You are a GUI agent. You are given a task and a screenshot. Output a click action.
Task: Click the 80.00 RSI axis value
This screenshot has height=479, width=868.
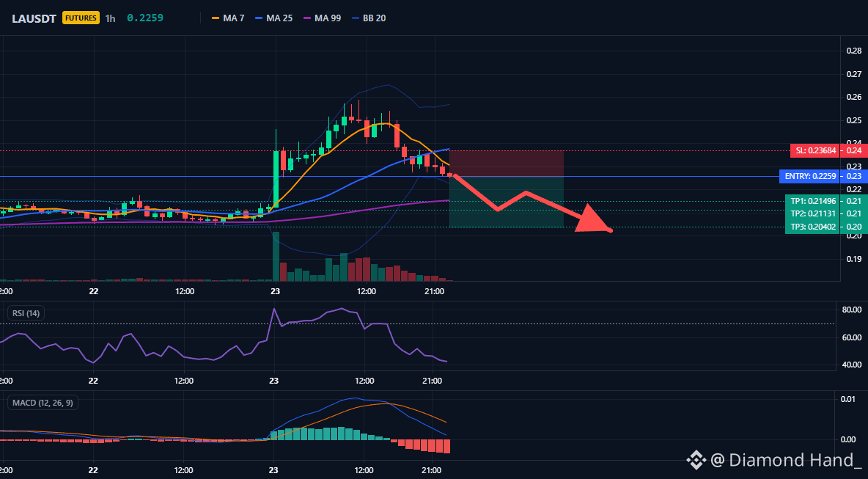851,310
